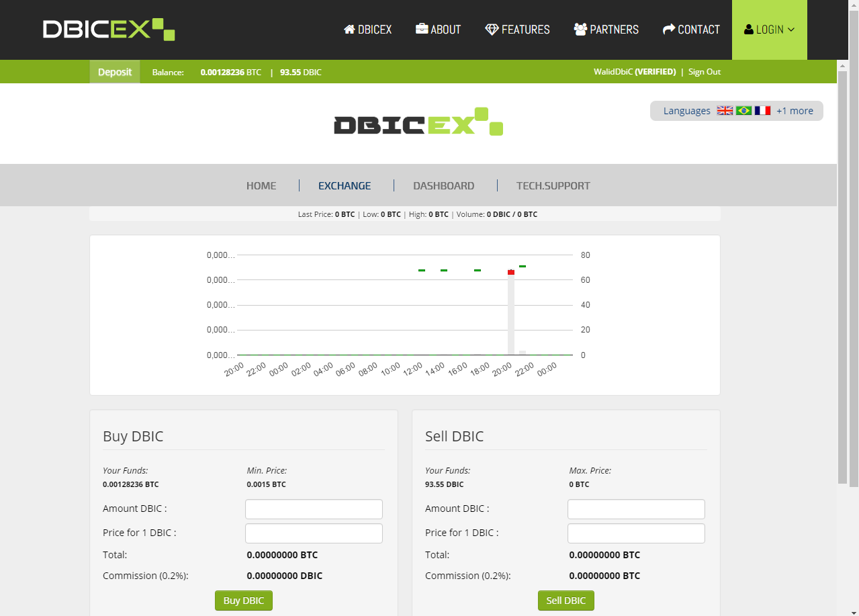Click the briefcase icon beside About
Image resolution: width=859 pixels, height=616 pixels.
(x=422, y=30)
